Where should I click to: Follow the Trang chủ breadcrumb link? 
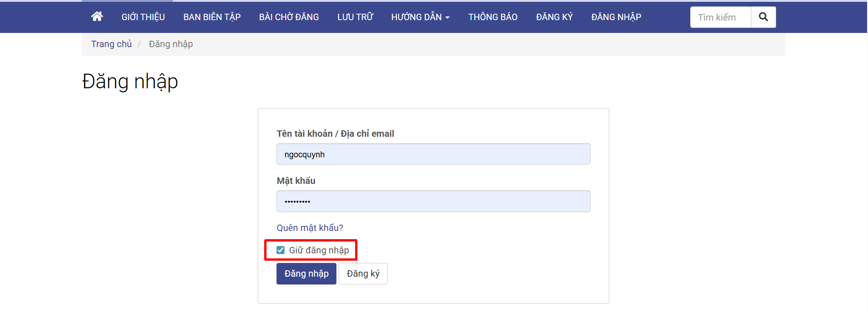111,44
